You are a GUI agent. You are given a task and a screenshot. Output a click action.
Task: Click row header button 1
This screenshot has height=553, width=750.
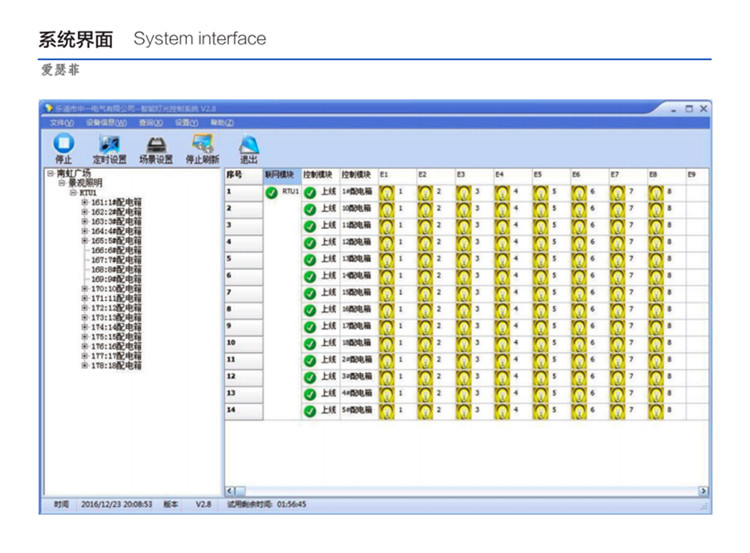click(244, 192)
